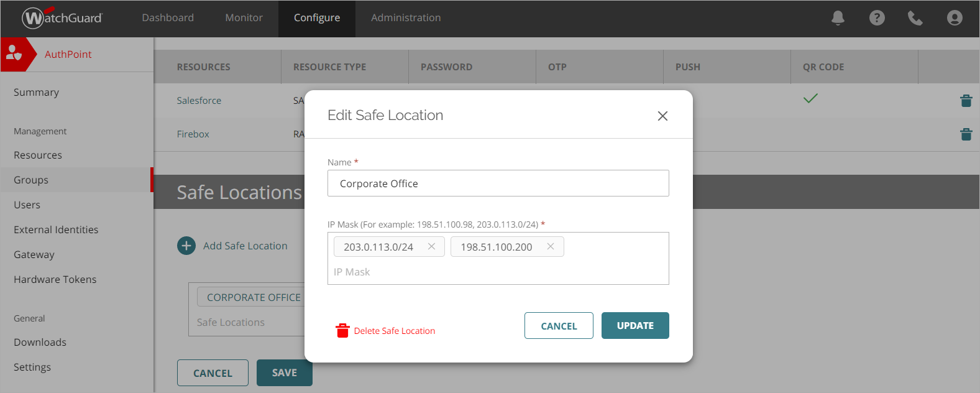Click the phone support icon
This screenshot has width=980, height=393.
click(x=915, y=18)
